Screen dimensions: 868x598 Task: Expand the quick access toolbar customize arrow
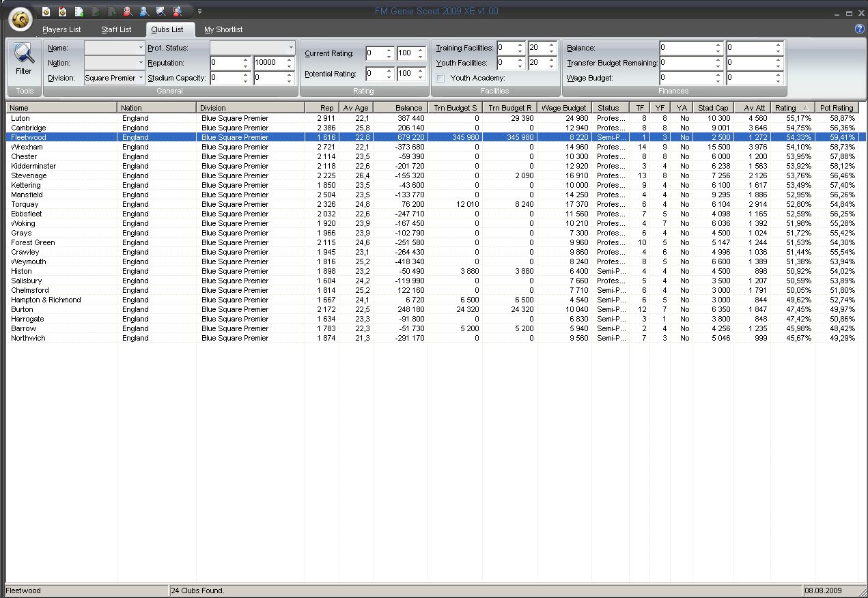click(199, 11)
